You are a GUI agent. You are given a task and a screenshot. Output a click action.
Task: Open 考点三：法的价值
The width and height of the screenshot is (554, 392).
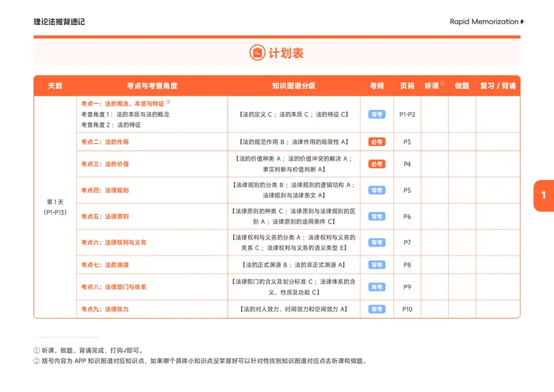tap(105, 164)
